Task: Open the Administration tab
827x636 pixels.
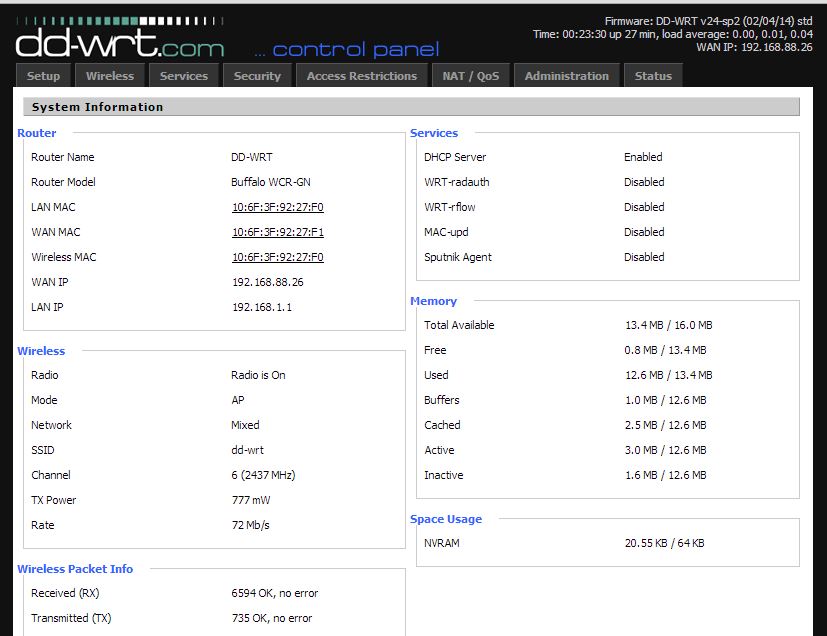Action: 566,76
